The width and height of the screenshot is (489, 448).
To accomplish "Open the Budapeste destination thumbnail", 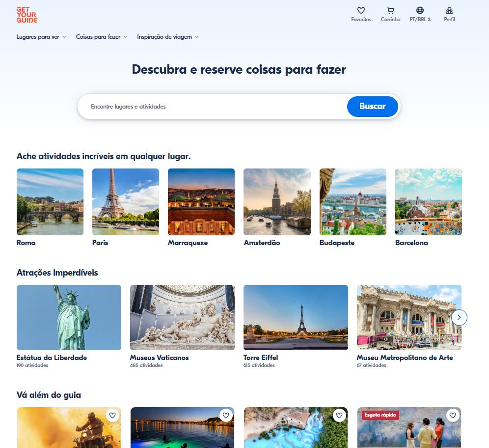I will [353, 202].
